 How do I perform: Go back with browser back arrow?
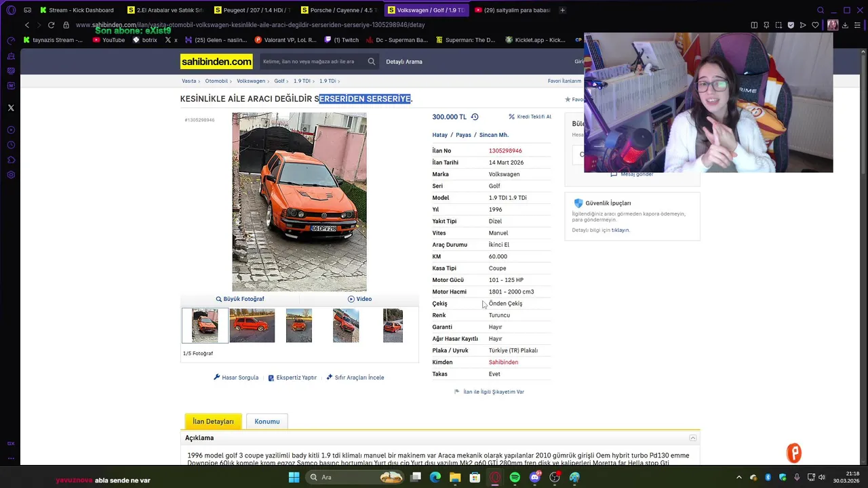tap(27, 25)
